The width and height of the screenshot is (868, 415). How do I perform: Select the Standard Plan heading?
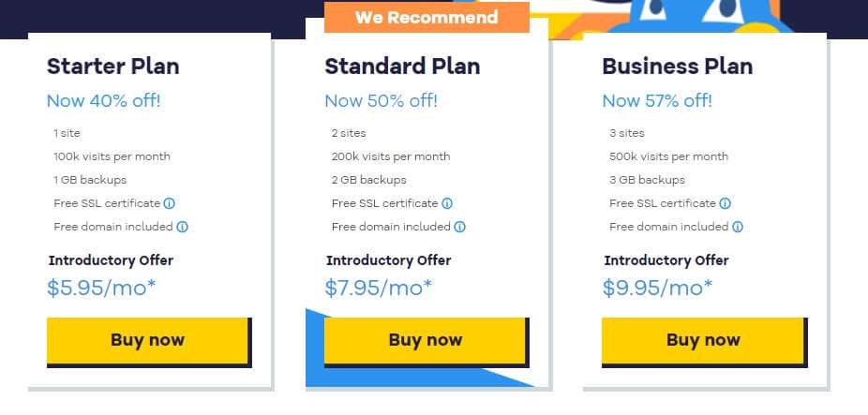pyautogui.click(x=402, y=67)
